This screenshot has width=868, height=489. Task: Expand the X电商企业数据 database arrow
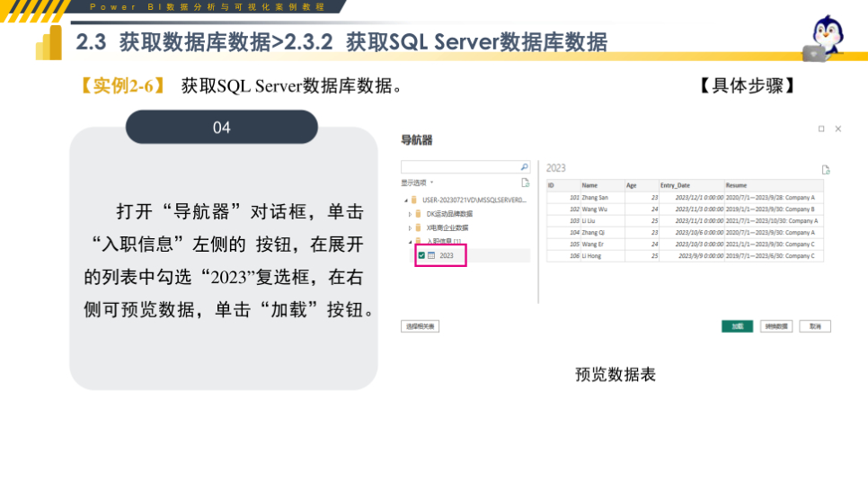[x=411, y=227]
